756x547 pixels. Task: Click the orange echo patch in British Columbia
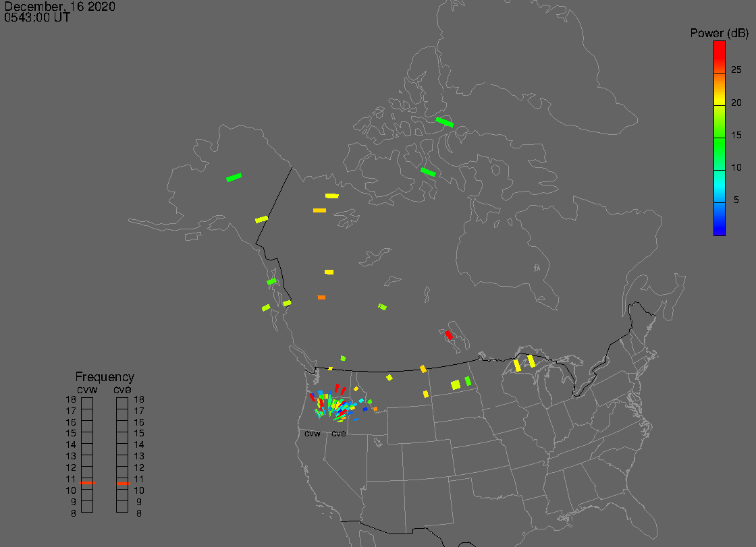(321, 297)
